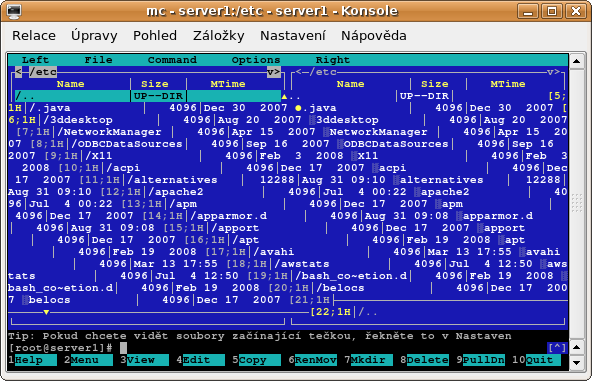Click the lower scrollbar up arrow button
592x381 pixels.
[577, 348]
